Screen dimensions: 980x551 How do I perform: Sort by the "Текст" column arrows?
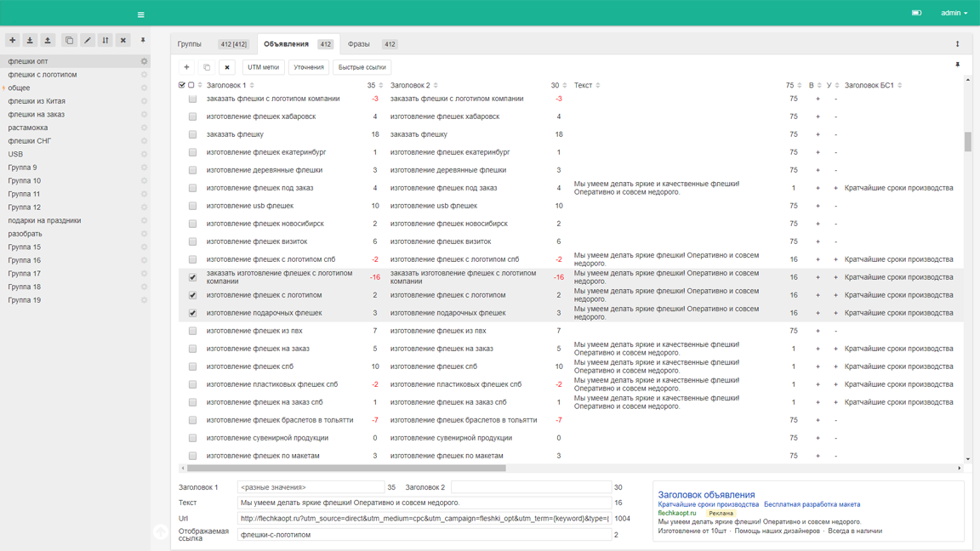598,85
